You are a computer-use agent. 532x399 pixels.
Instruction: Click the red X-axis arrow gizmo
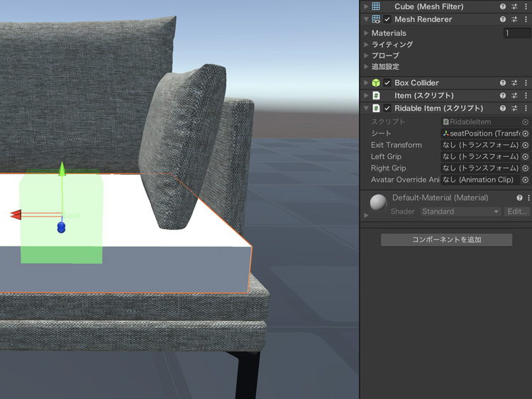[x=16, y=214]
